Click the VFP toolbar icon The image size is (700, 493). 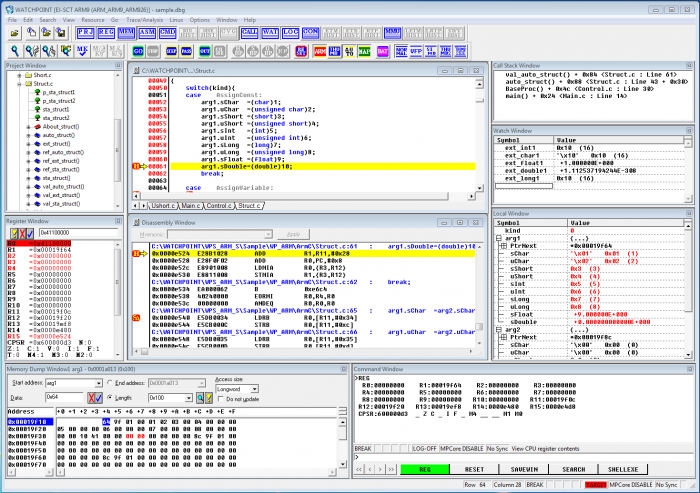coord(416,51)
